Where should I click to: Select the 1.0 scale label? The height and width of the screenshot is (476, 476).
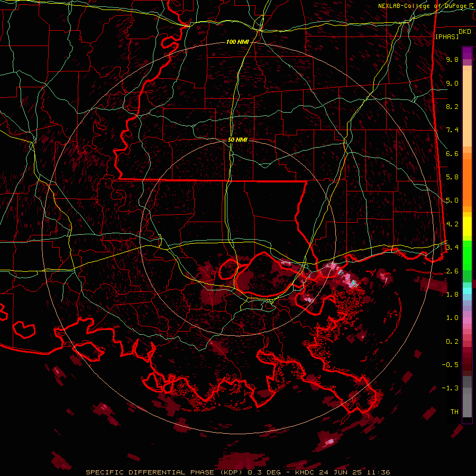click(x=452, y=318)
